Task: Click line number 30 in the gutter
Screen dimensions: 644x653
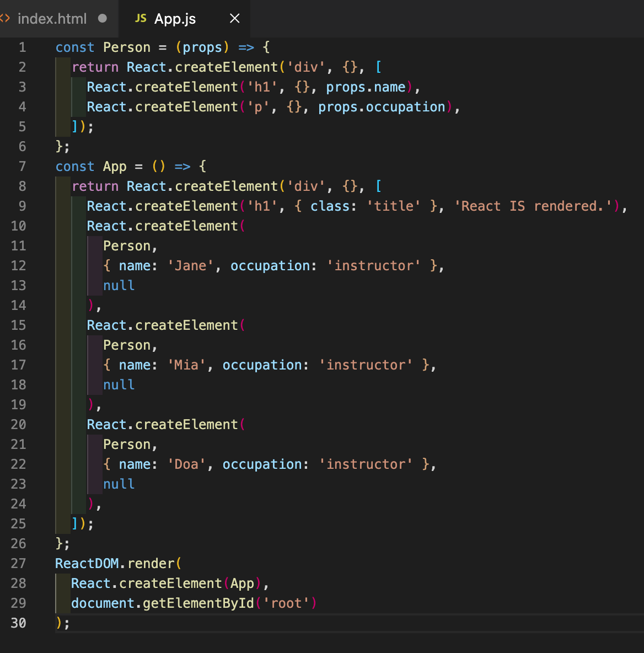Action: pos(18,623)
